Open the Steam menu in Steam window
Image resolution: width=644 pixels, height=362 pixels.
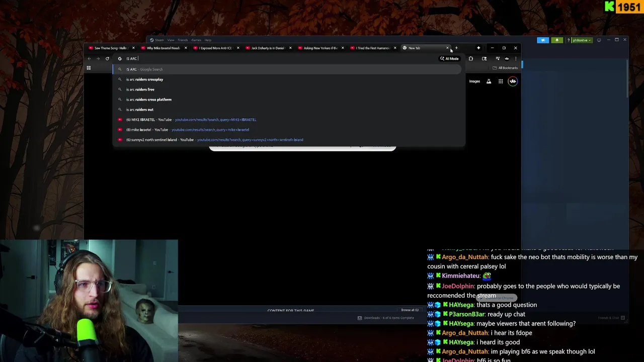click(x=159, y=40)
